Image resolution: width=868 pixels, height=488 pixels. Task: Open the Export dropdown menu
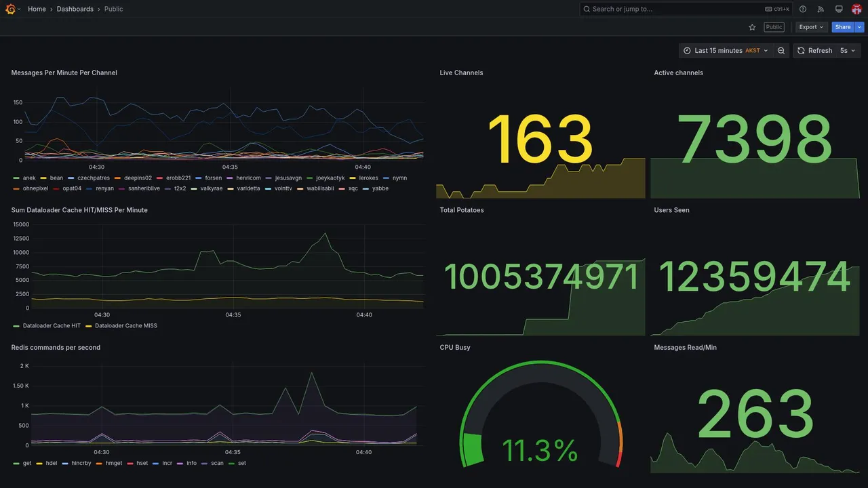811,27
